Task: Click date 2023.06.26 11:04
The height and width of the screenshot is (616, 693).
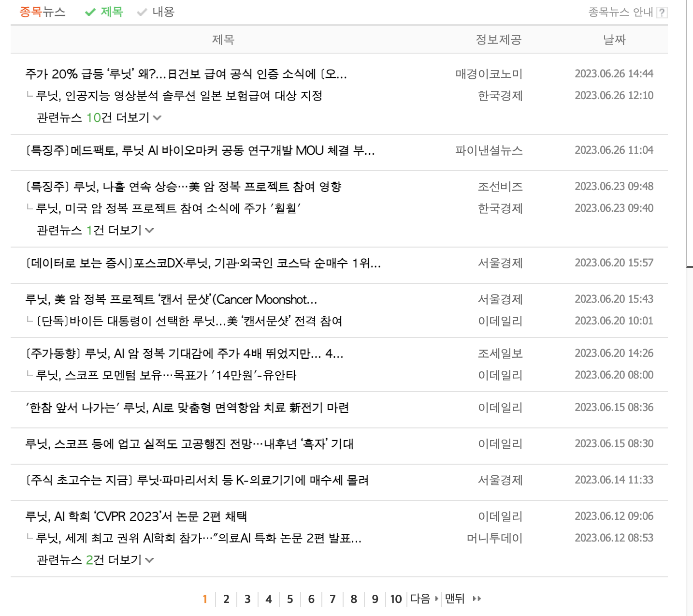Action: pyautogui.click(x=614, y=150)
